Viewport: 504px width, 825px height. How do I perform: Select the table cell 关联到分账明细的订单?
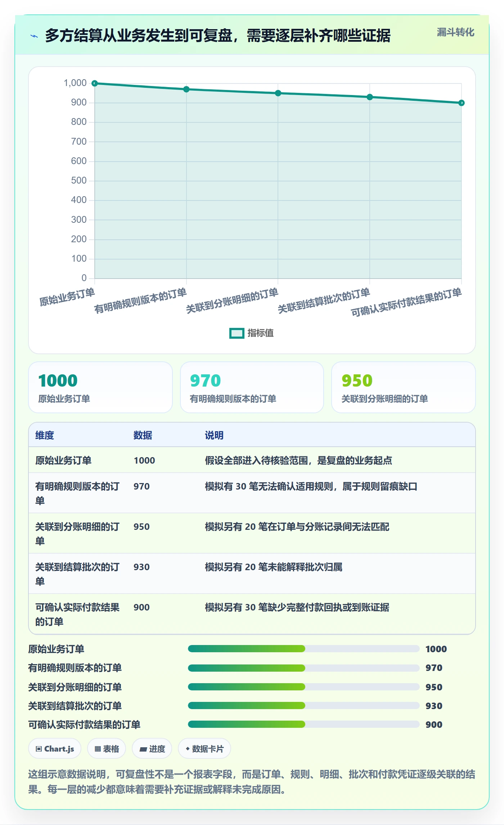point(77,534)
